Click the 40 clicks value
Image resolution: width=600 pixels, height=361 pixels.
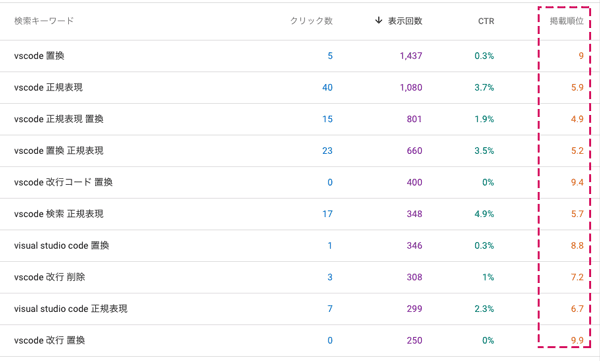pos(327,88)
